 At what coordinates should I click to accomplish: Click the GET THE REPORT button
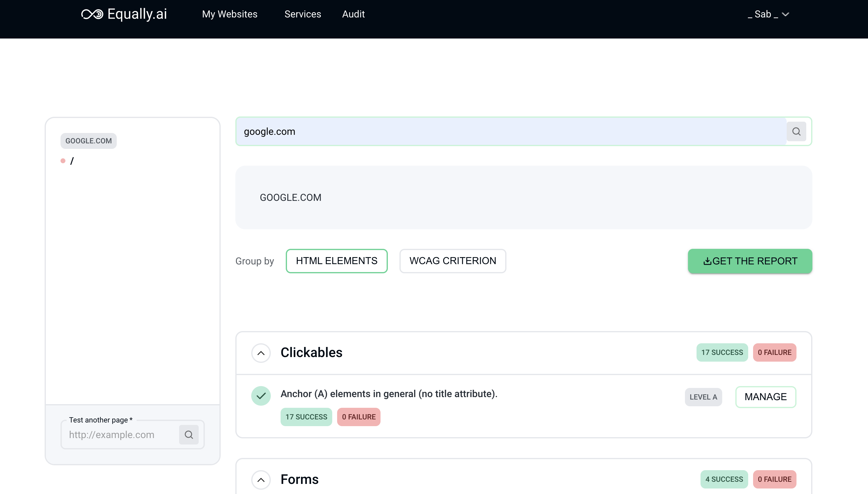750,261
